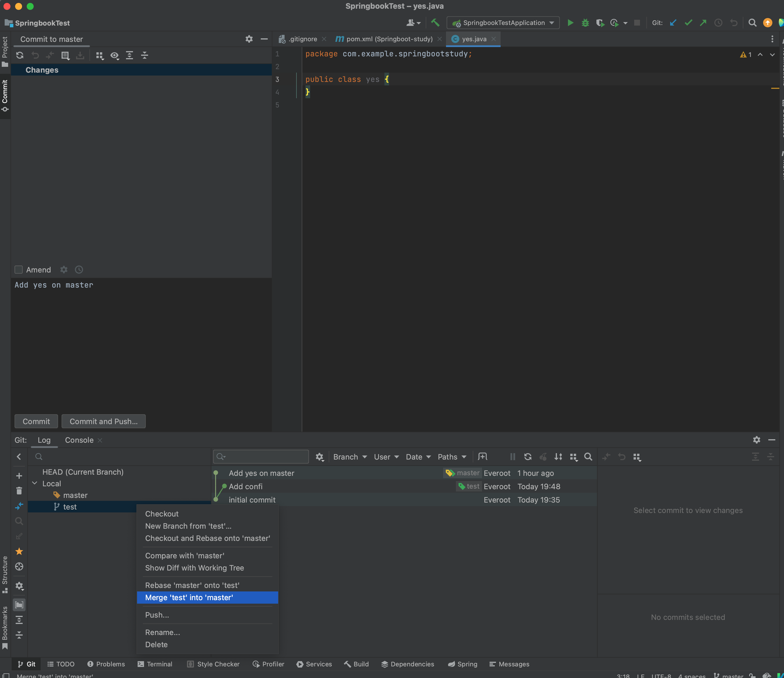
Task: Select Delete in branch context menu
Action: coord(207,644)
